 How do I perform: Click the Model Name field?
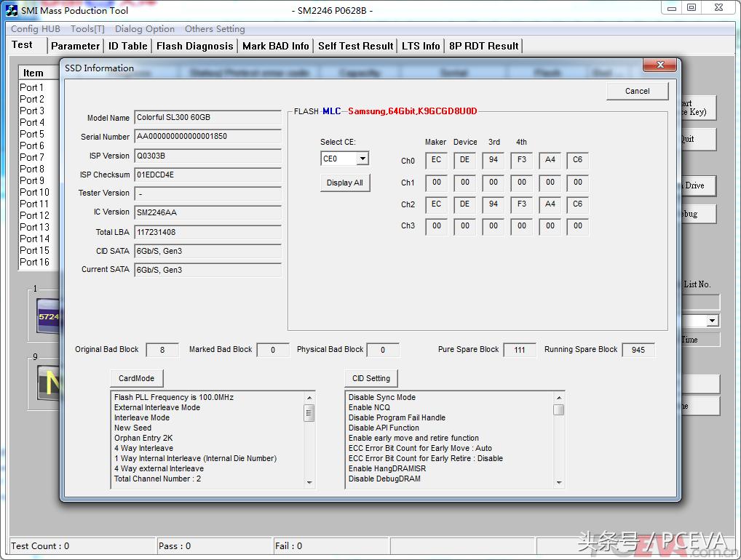pyautogui.click(x=207, y=118)
